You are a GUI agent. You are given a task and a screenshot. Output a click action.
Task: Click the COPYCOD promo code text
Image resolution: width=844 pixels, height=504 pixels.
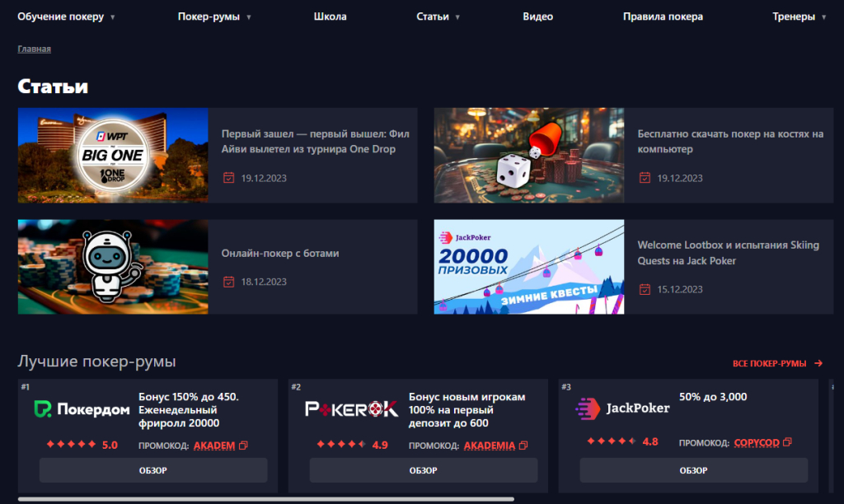pos(757,442)
